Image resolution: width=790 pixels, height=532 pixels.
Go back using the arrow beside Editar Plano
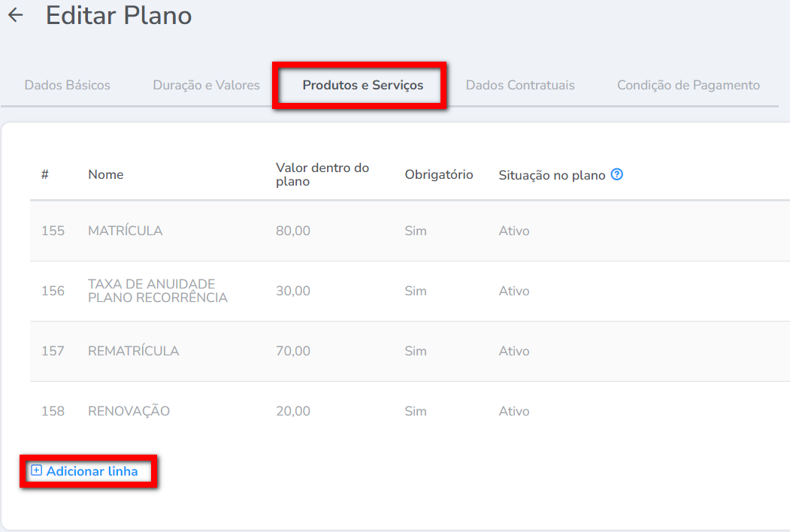pos(15,16)
